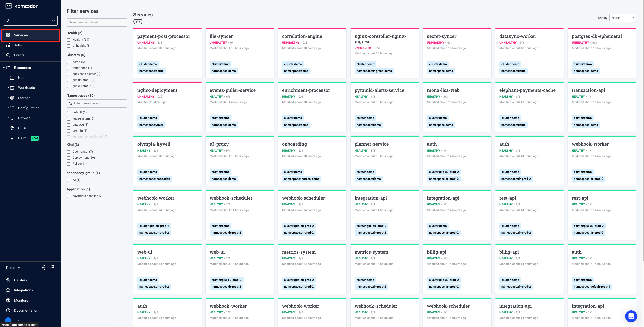The height and width of the screenshot is (327, 644).
Task: Click the Monitors icon
Action: pos(8,300)
